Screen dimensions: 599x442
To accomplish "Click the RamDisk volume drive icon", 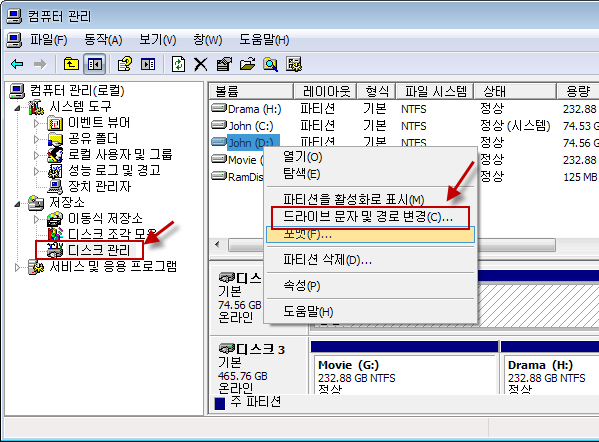I will 219,176.
